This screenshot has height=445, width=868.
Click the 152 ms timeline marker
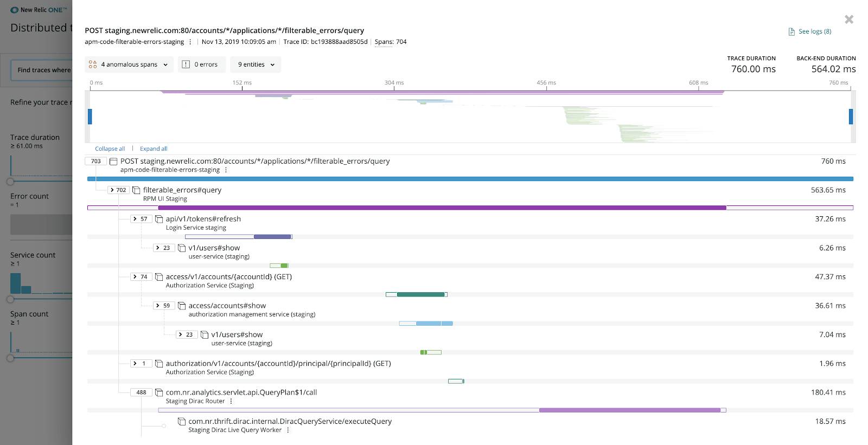click(x=242, y=83)
